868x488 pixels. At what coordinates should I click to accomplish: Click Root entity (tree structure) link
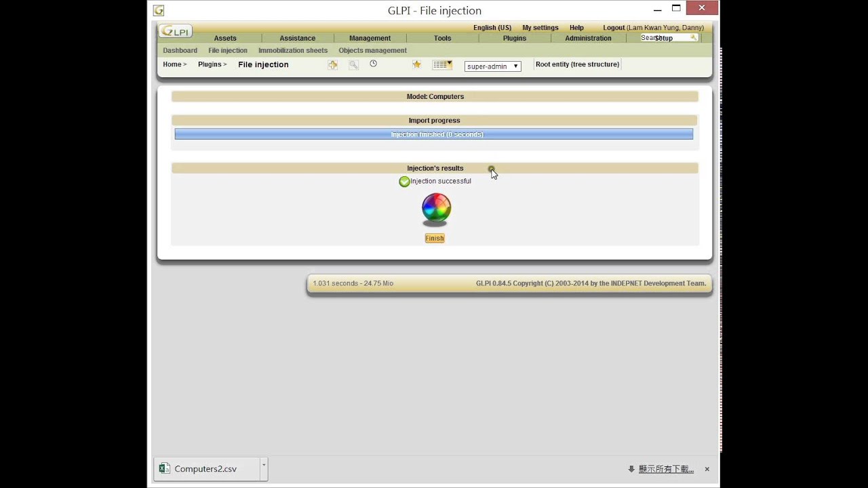(577, 64)
